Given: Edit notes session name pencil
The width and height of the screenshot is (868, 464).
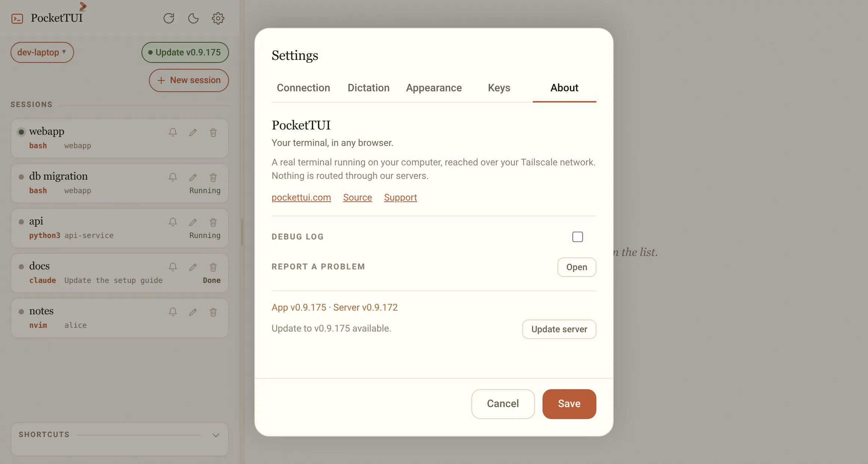Looking at the screenshot, I should coord(193,312).
